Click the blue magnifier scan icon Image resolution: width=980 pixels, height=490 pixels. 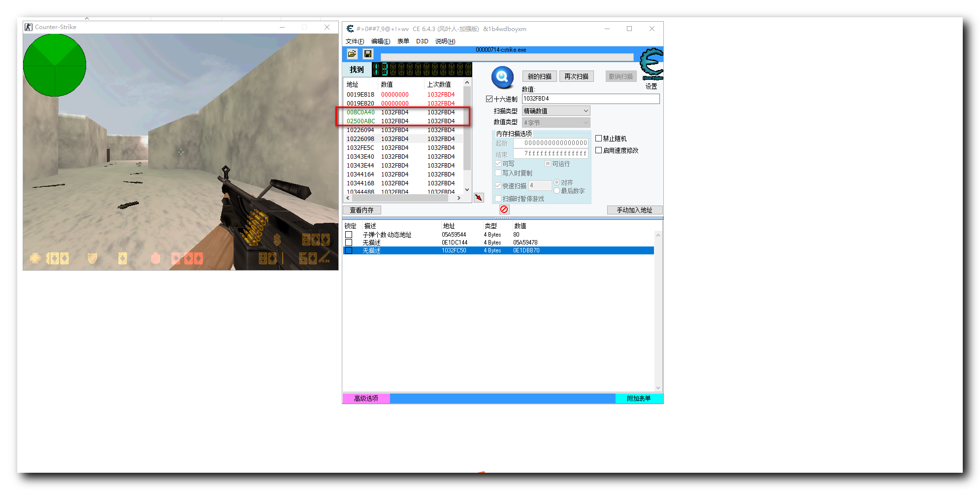(x=502, y=77)
